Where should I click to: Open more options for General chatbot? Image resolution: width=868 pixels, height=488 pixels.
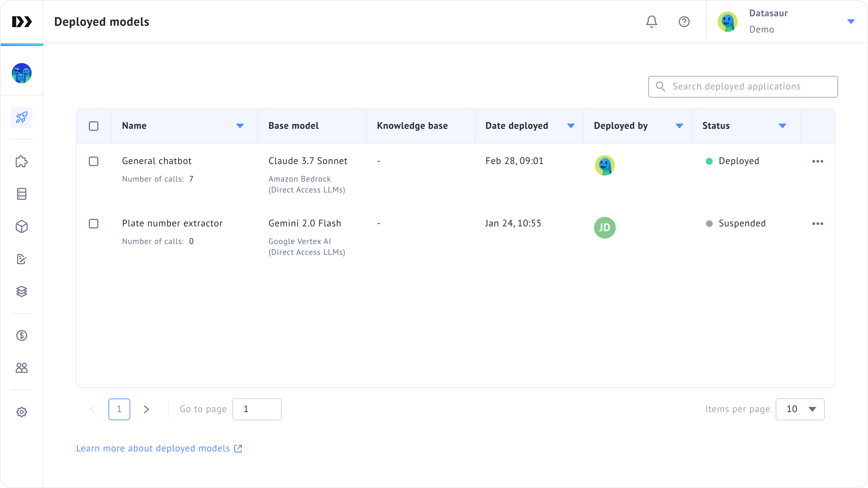(x=817, y=161)
